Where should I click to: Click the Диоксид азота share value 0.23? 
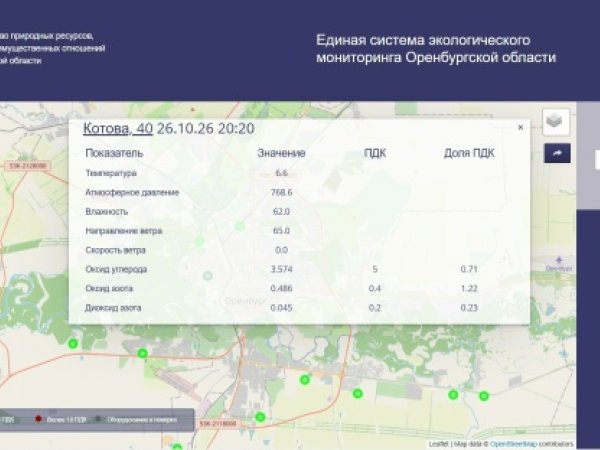click(x=469, y=308)
